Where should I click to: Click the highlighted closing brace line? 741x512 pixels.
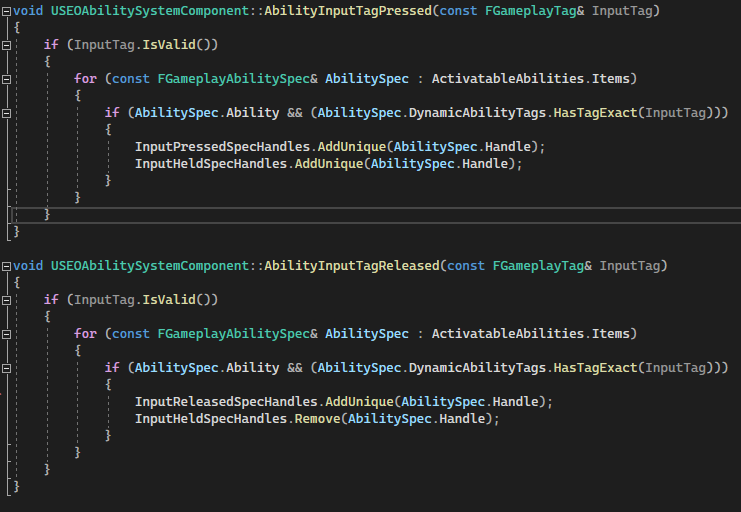coord(47,215)
